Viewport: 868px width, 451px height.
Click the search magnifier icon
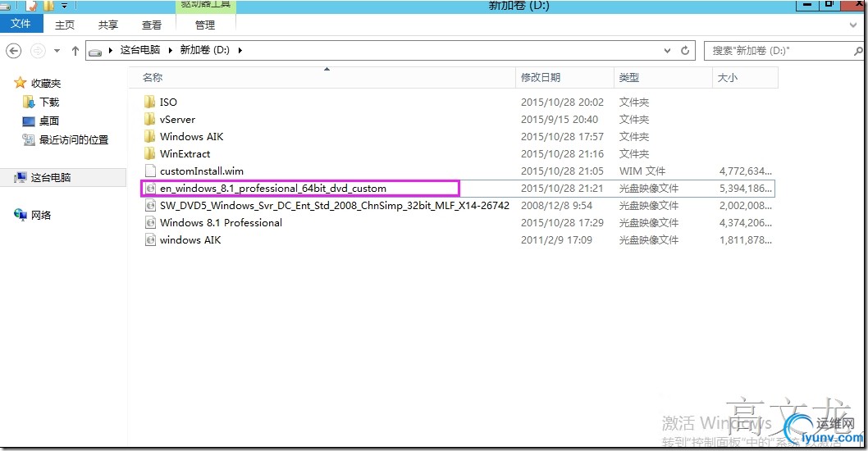(x=857, y=51)
